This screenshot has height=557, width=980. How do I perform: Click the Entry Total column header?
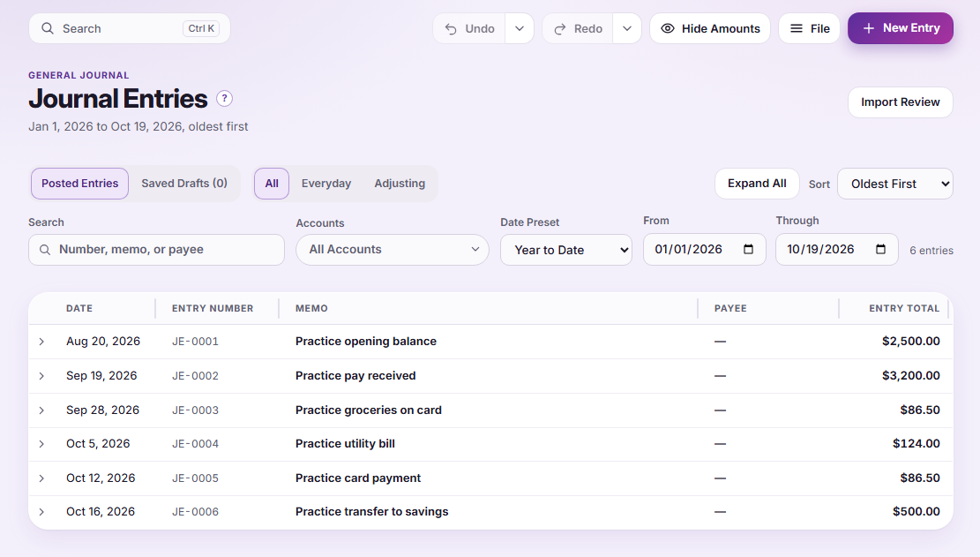pos(904,308)
